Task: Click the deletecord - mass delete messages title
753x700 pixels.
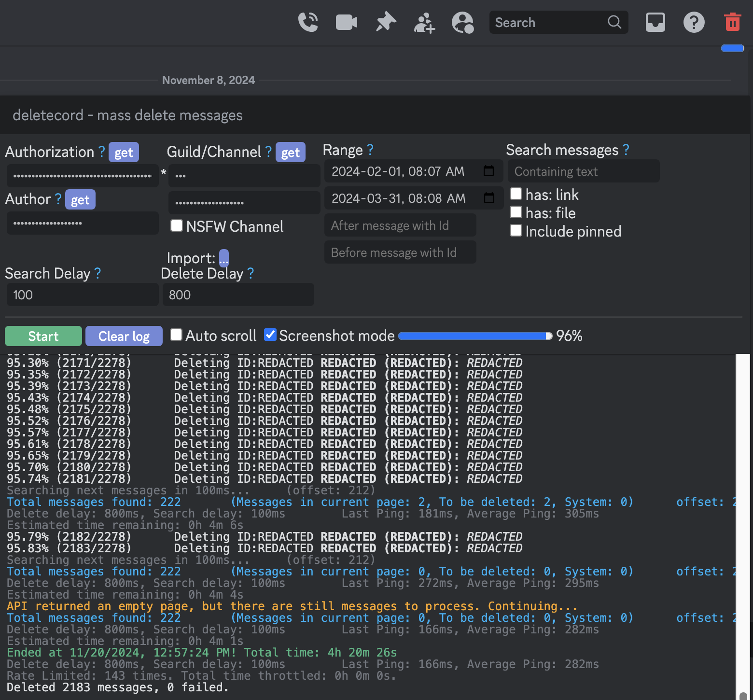Action: [127, 115]
